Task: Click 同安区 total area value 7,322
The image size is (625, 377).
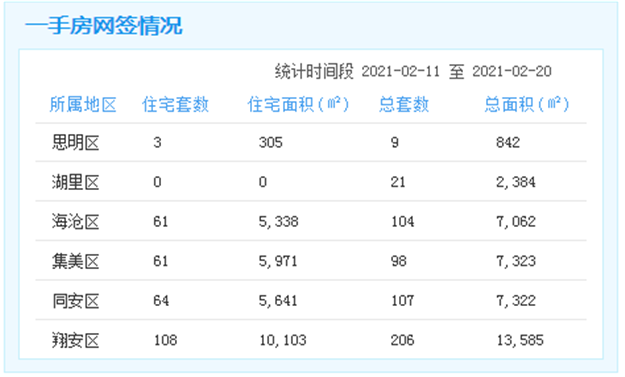Action: coord(516,300)
